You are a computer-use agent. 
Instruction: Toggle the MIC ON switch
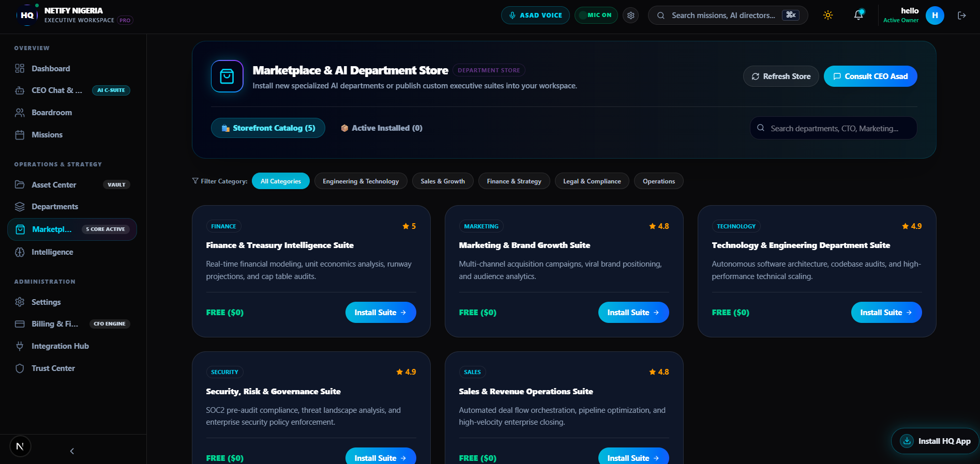[x=596, y=16]
